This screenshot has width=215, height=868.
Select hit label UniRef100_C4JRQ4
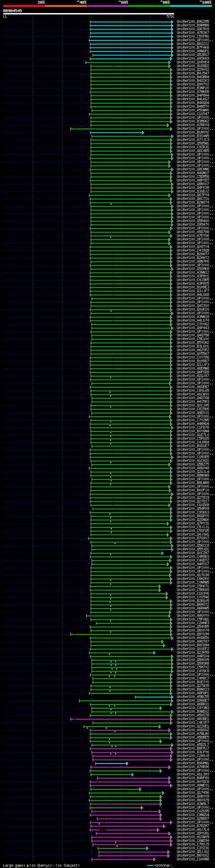(193, 442)
